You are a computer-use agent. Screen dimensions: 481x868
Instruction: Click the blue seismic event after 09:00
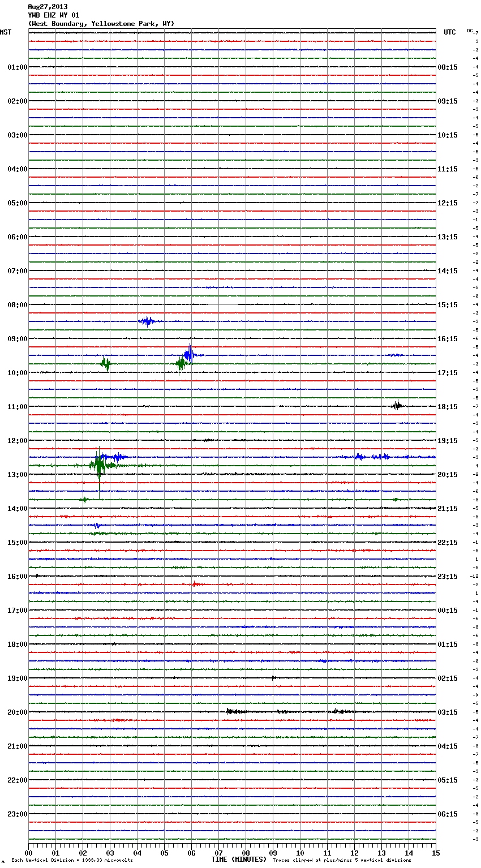click(x=190, y=355)
